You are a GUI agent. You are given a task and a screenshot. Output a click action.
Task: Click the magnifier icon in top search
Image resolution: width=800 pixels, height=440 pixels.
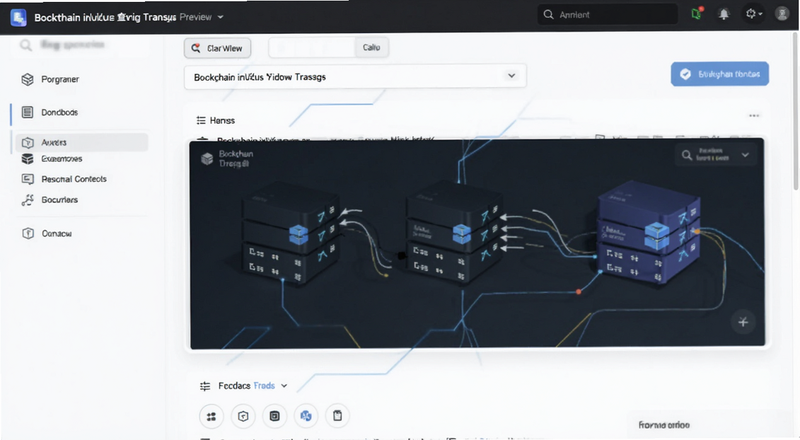pos(548,15)
